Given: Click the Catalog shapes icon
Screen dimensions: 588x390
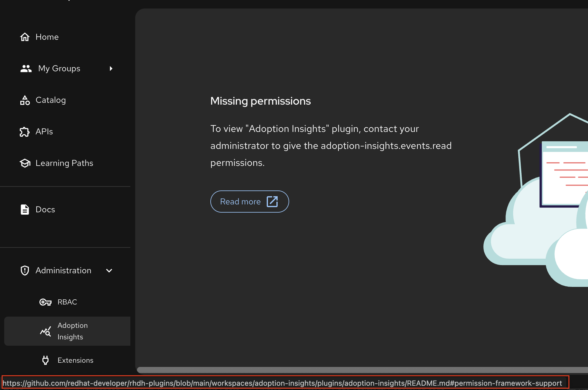Looking at the screenshot, I should pyautogui.click(x=25, y=100).
